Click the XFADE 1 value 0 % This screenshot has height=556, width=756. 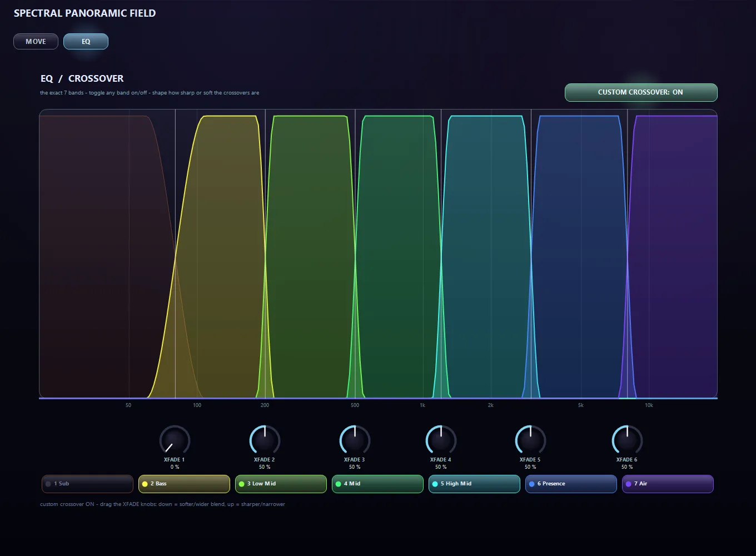[x=175, y=467]
